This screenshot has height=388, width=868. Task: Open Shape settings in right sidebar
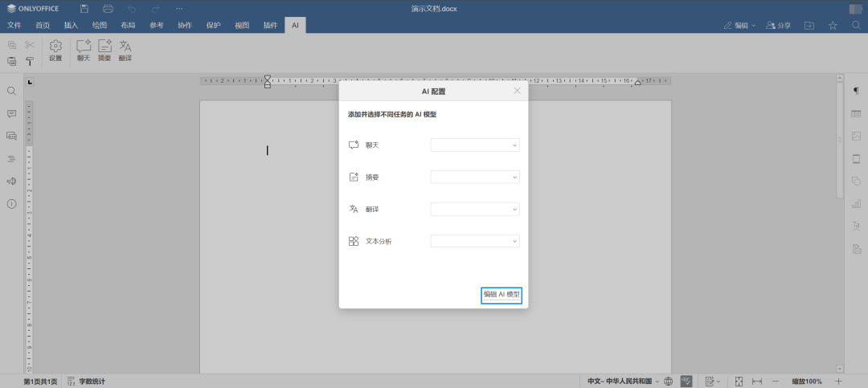click(857, 182)
